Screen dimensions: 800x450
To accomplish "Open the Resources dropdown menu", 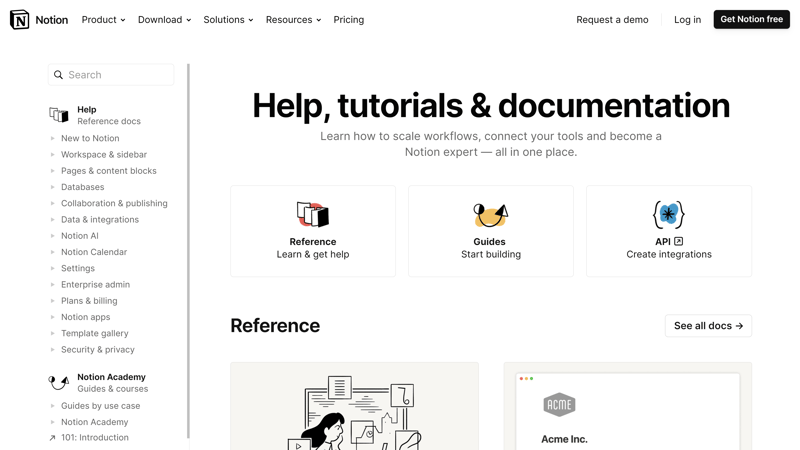I will (293, 20).
